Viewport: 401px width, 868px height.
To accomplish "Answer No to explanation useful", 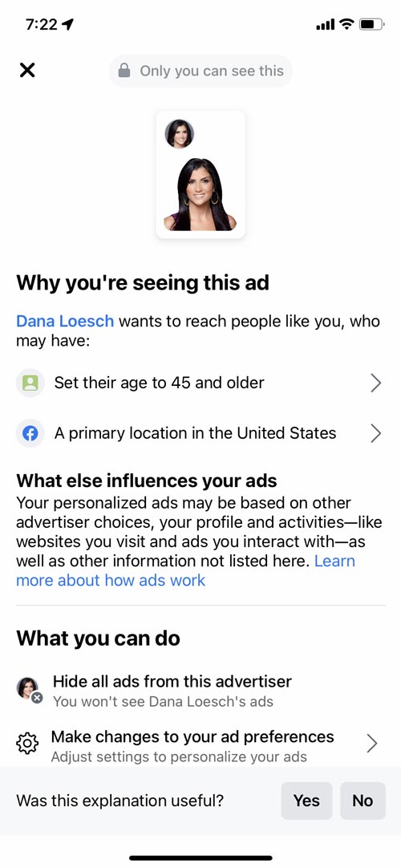I will pos(363,801).
